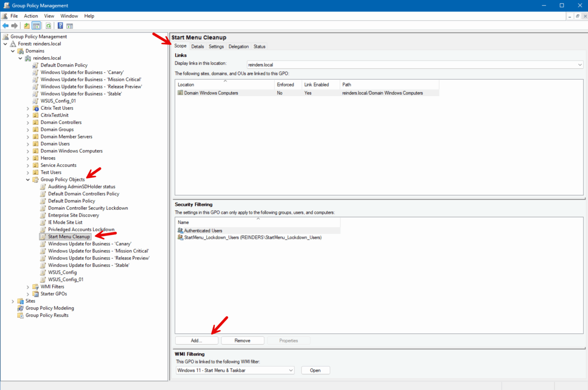This screenshot has height=390, width=588.
Task: Toggle the Show/Hide Console Tree icon
Action: click(x=36, y=25)
